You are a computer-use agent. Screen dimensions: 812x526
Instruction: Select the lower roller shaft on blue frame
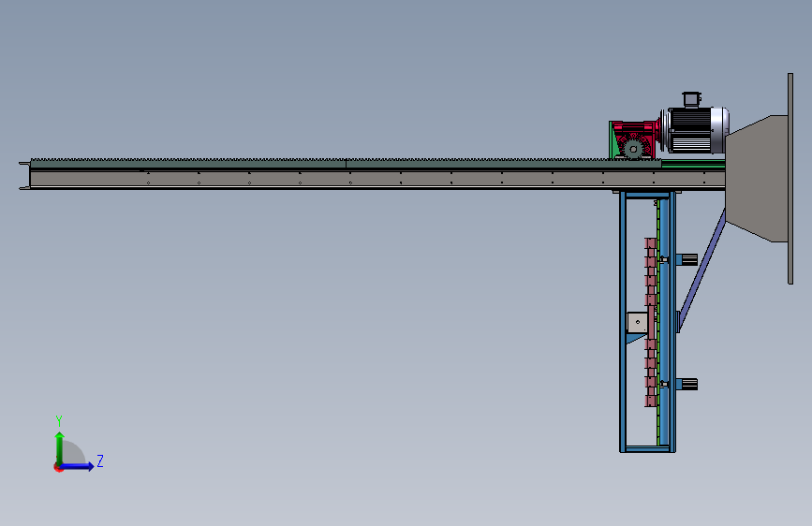687,384
